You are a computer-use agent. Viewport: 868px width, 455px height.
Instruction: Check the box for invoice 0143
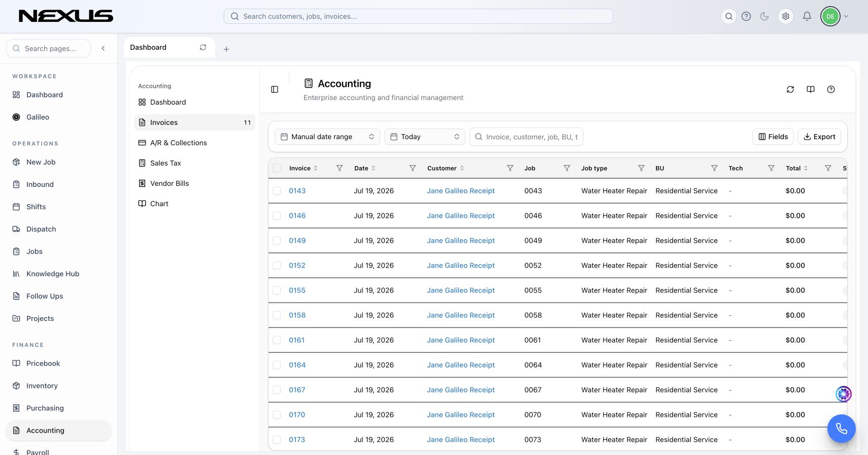[277, 191]
